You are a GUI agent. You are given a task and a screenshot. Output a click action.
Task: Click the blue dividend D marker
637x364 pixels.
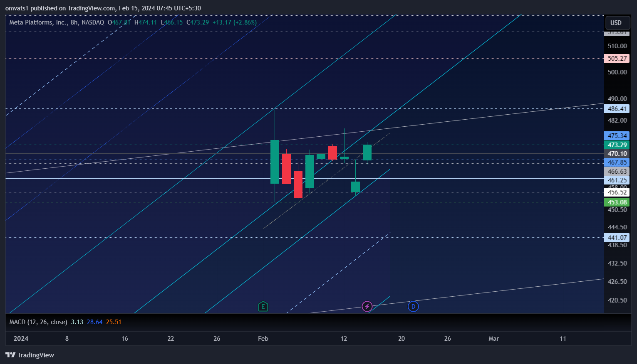[x=413, y=307]
